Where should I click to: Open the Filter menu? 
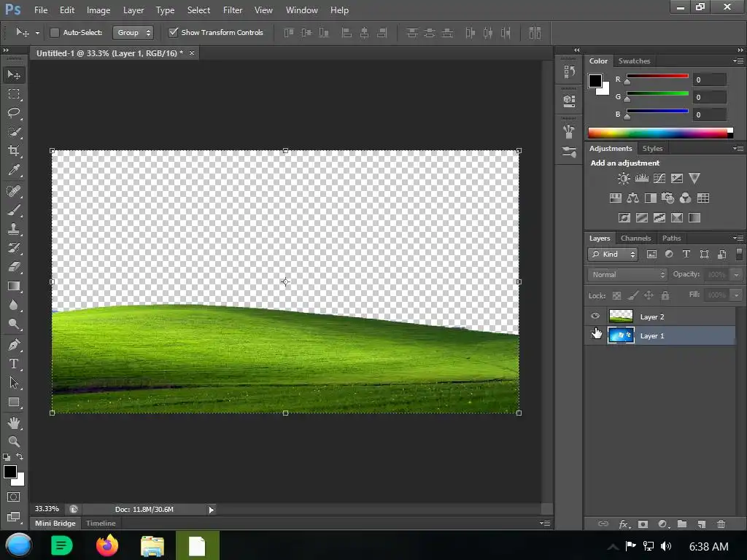point(233,10)
